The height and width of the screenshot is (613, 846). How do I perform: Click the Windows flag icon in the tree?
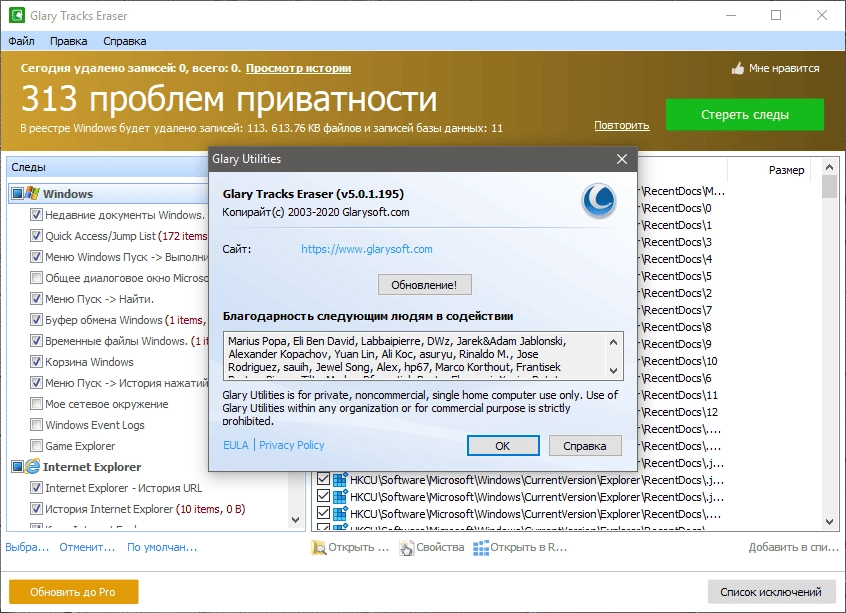click(32, 193)
